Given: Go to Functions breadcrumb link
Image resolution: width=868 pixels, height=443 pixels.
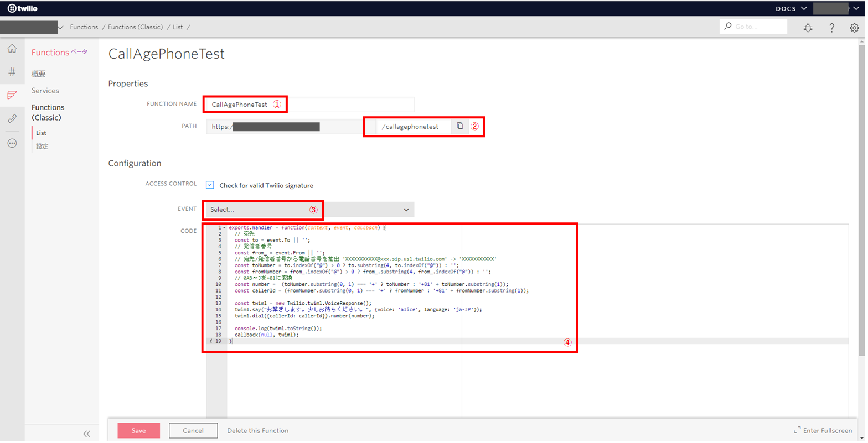Looking at the screenshot, I should tap(84, 27).
